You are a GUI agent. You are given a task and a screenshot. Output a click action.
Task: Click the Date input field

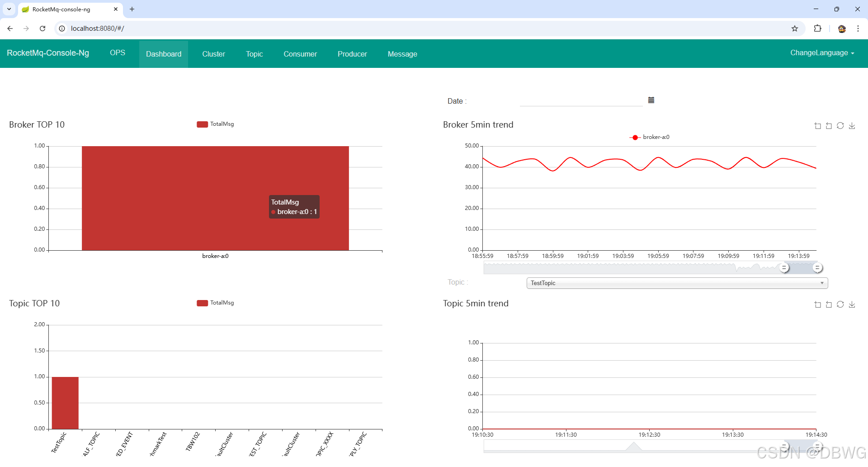pos(581,100)
